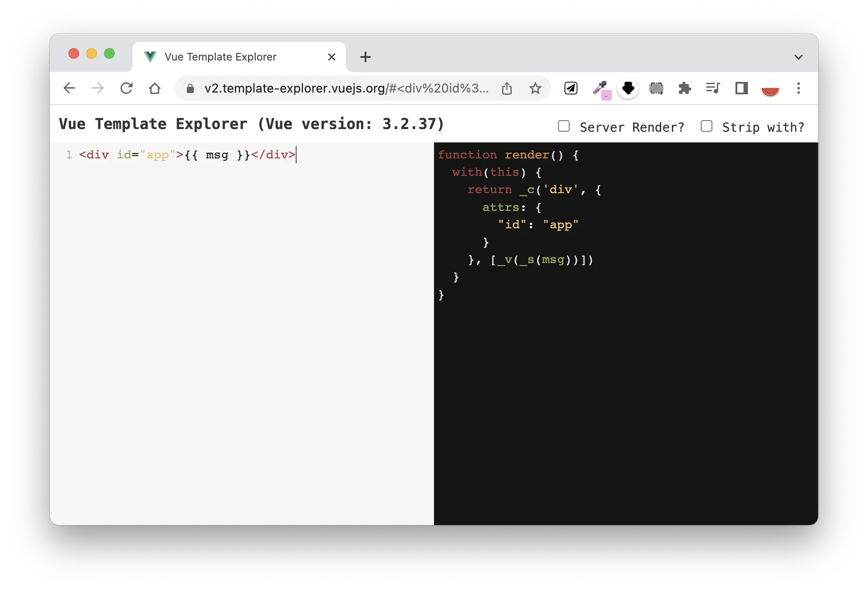Image resolution: width=868 pixels, height=591 pixels.
Task: Bookmark this page with the star icon
Action: [535, 88]
